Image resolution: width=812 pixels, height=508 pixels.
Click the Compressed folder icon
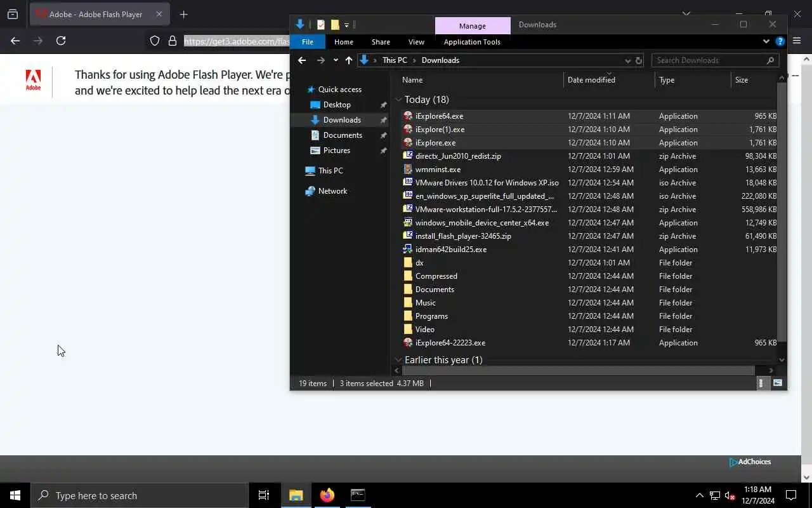(408, 276)
